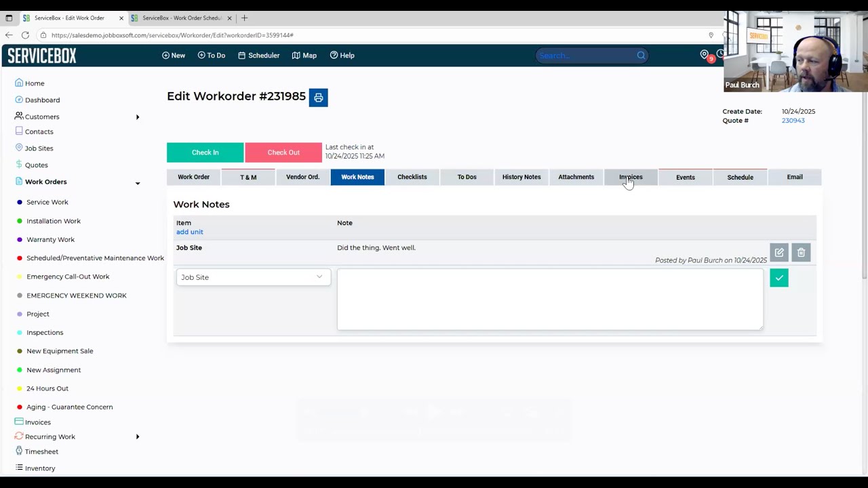Open Map from the top bar
Screen dimensions: 868x488
click(x=304, y=56)
